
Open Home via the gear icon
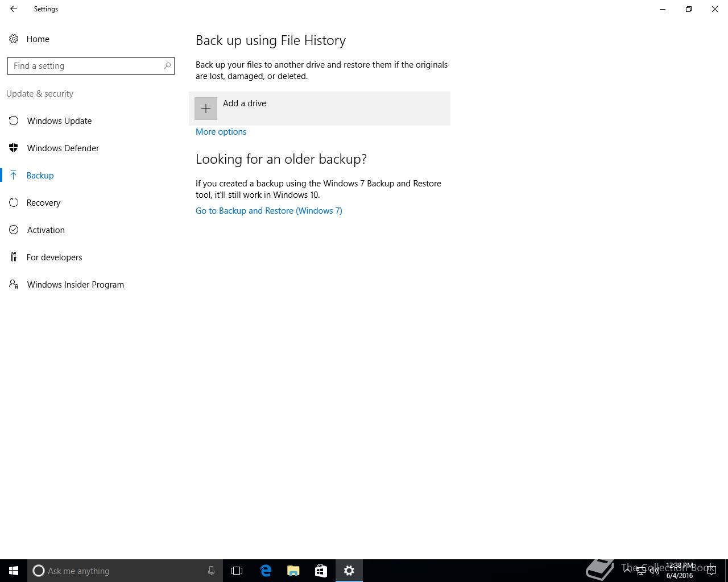click(x=14, y=39)
